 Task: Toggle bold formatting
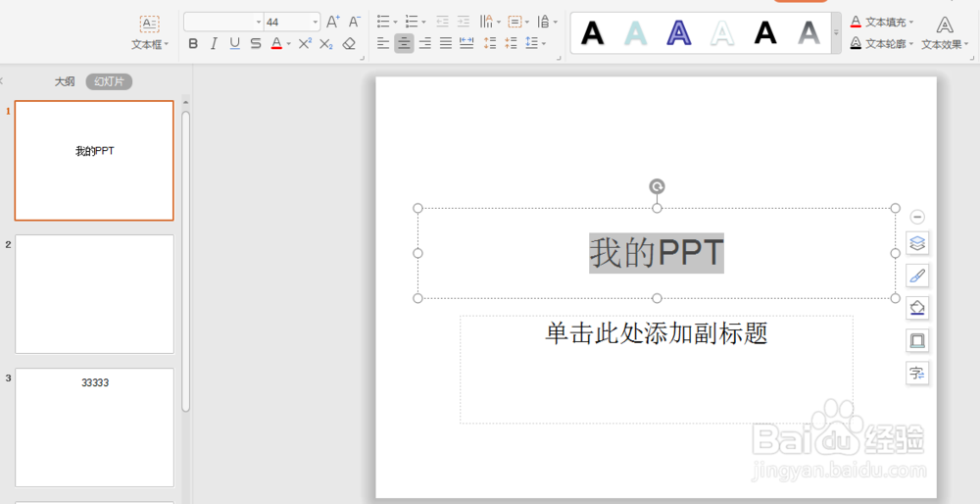point(193,44)
